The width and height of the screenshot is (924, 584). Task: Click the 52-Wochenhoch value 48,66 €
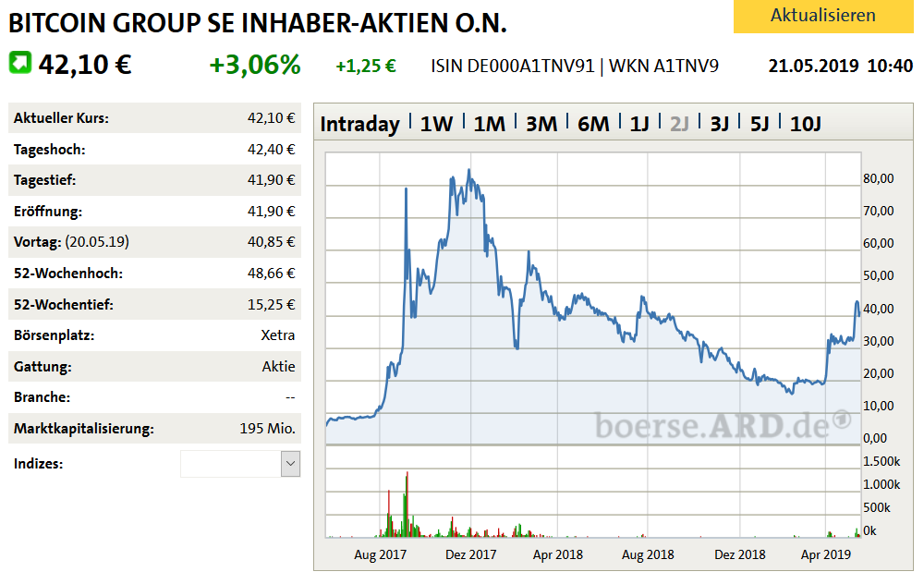coord(271,274)
